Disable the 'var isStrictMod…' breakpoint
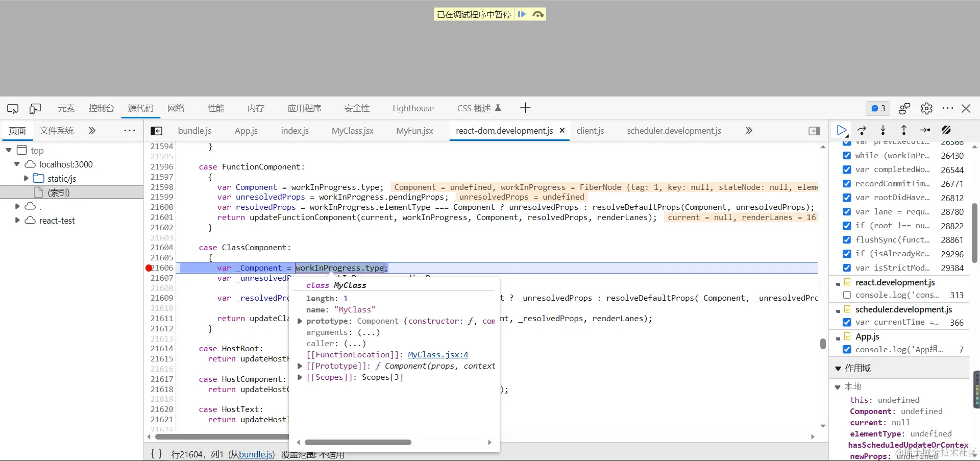980x461 pixels. [x=847, y=268]
